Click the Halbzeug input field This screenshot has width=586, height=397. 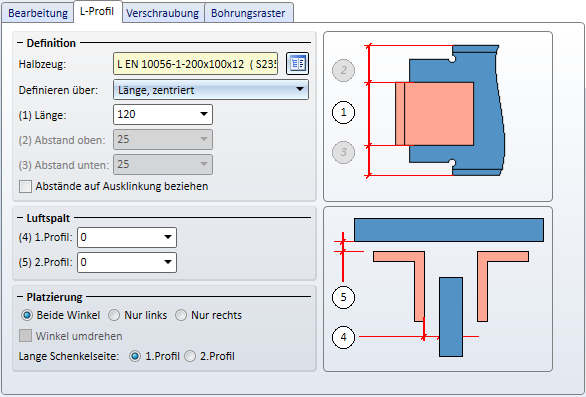click(195, 64)
